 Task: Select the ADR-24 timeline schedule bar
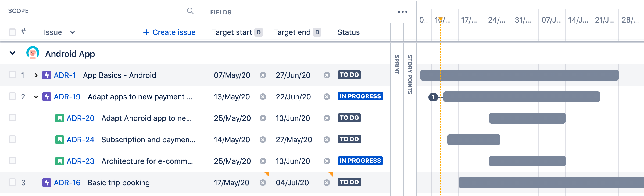474,140
